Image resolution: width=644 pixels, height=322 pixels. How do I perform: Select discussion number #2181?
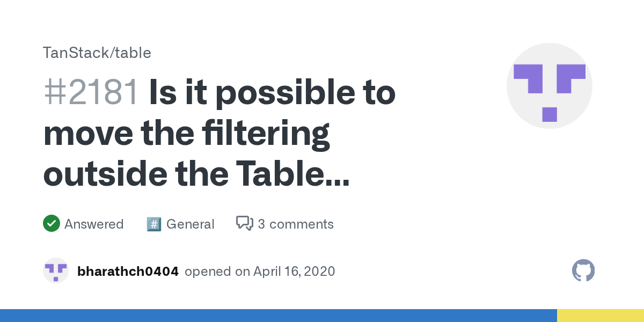(x=91, y=92)
